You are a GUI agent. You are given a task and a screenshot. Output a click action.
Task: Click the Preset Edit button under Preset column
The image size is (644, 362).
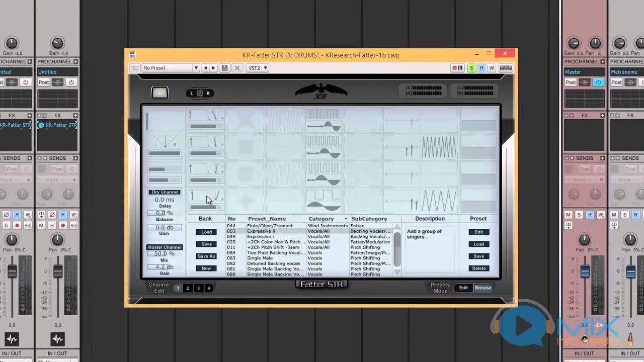point(478,232)
